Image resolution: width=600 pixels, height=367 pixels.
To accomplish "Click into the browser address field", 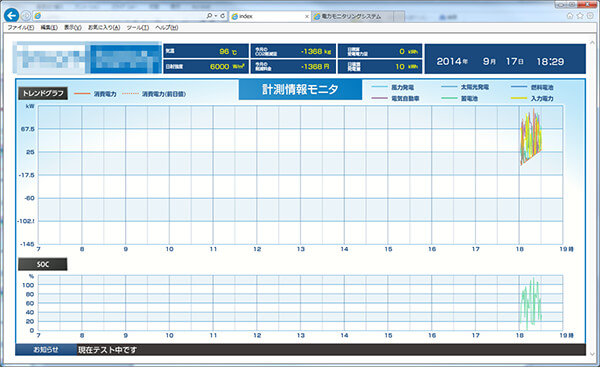I will 122,16.
